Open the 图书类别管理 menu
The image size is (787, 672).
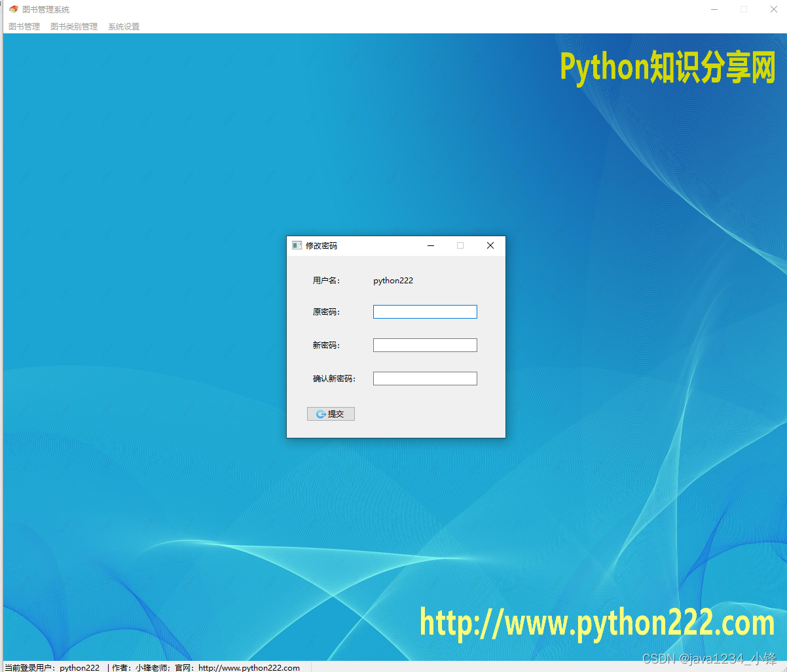(73, 26)
